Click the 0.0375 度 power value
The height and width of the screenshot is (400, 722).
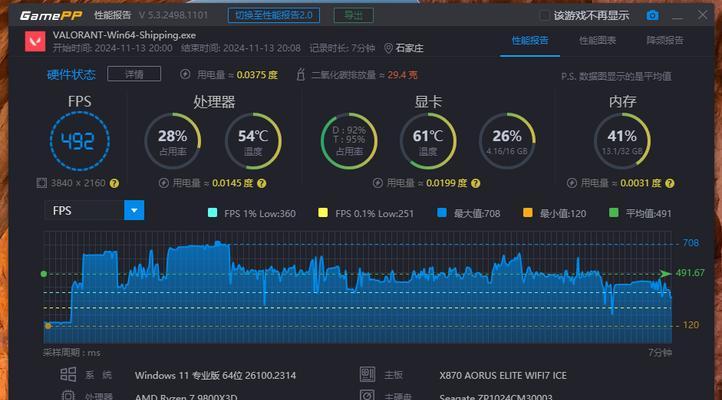point(257,75)
